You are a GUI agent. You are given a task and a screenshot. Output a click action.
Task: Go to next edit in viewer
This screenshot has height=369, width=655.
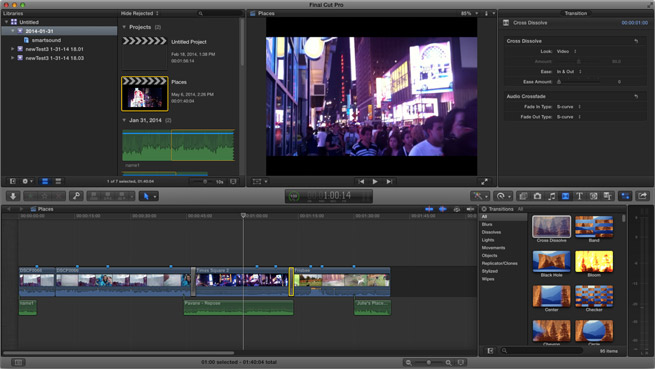click(x=389, y=181)
